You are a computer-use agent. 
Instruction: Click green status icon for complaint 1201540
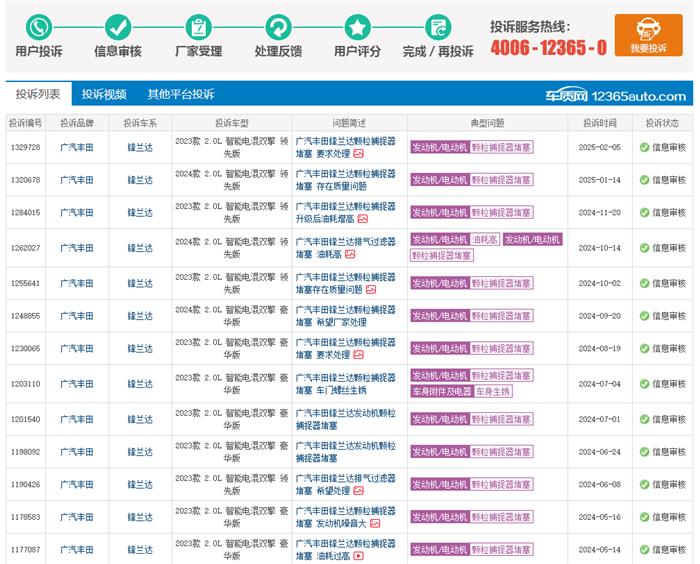click(x=644, y=419)
